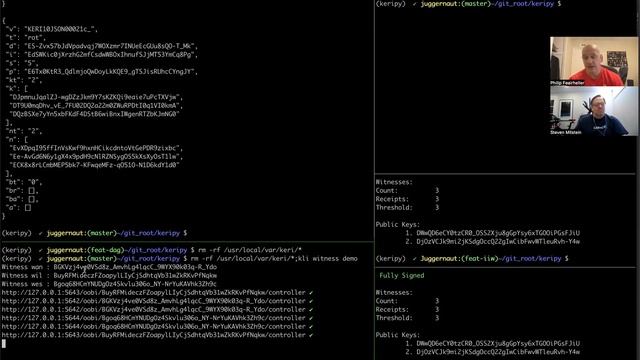Click the "Witness wan" line
This screenshot has height=360, width=640.
coord(109,267)
